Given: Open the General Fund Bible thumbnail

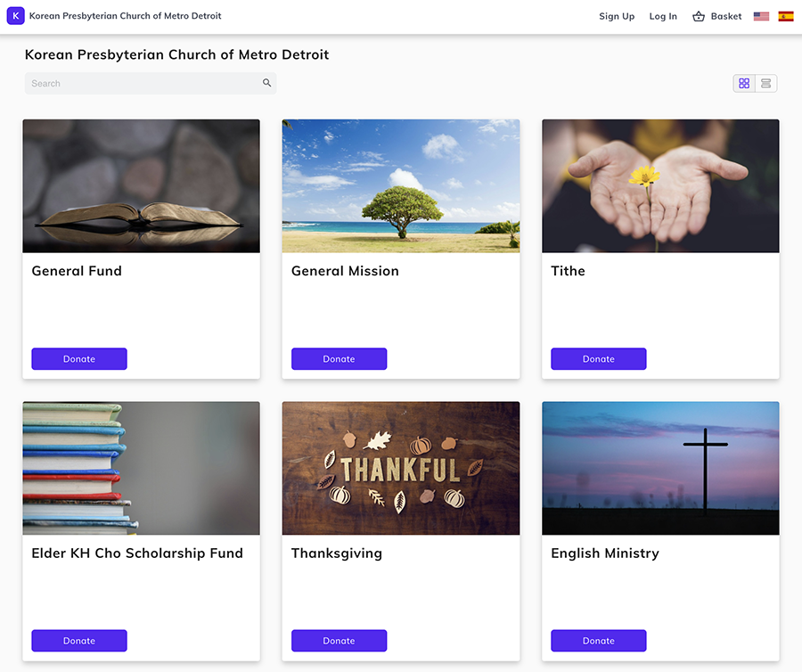Looking at the screenshot, I should coord(141,186).
